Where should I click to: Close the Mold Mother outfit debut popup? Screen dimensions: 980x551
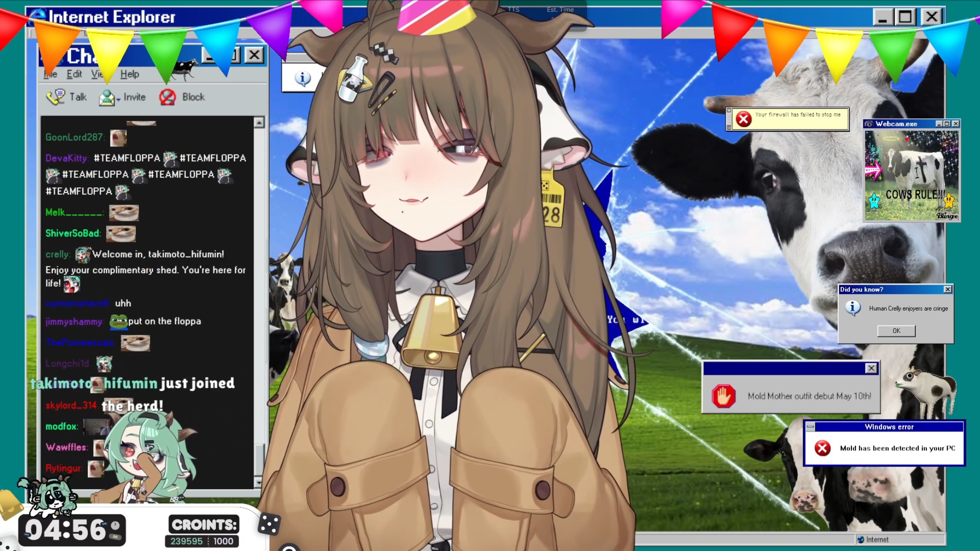pyautogui.click(x=871, y=368)
